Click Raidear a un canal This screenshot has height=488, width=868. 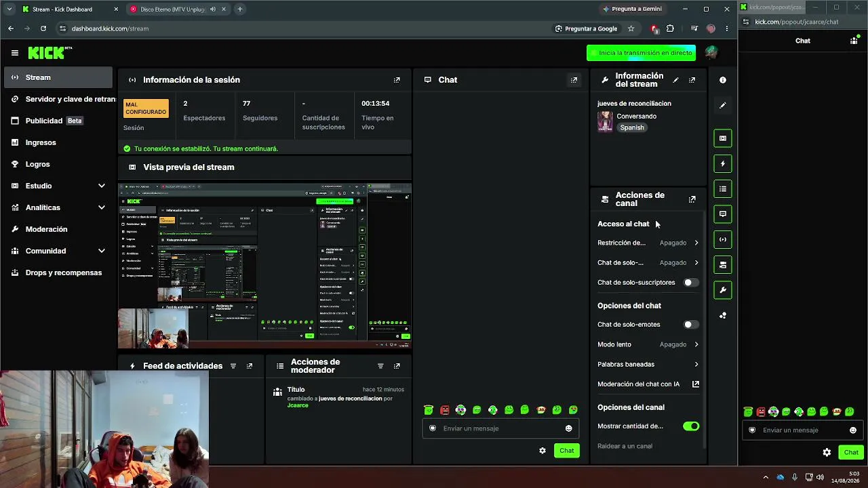tap(625, 446)
